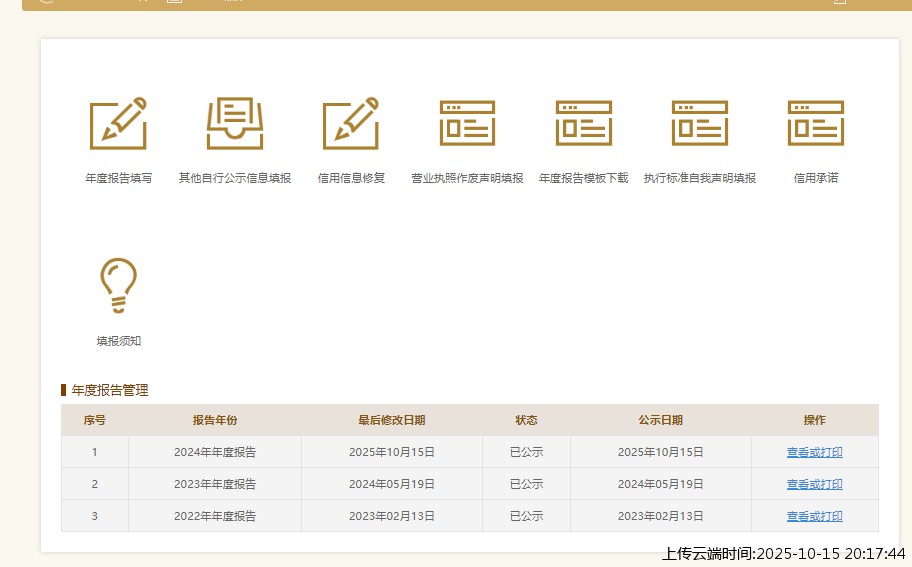Select the 2023年年度报告 table cell
912x567 pixels.
(x=215, y=484)
